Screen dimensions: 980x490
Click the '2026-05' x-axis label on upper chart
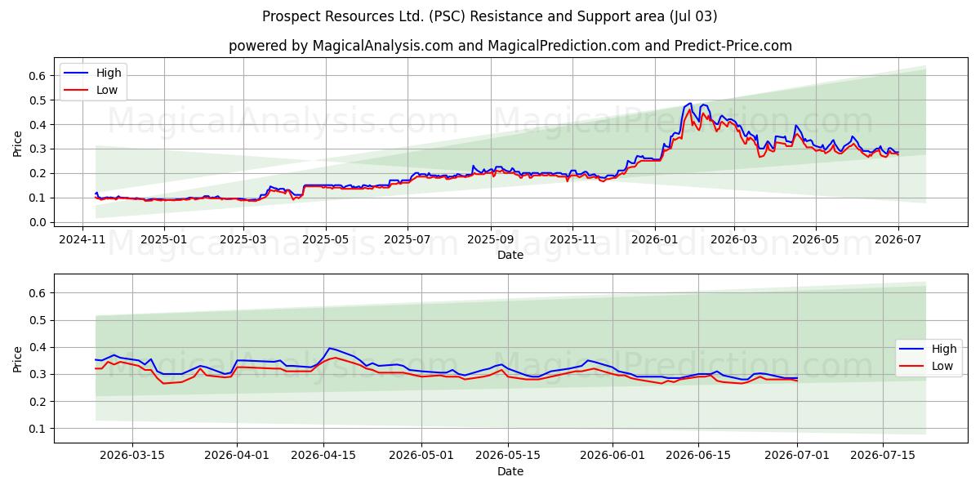click(x=815, y=239)
